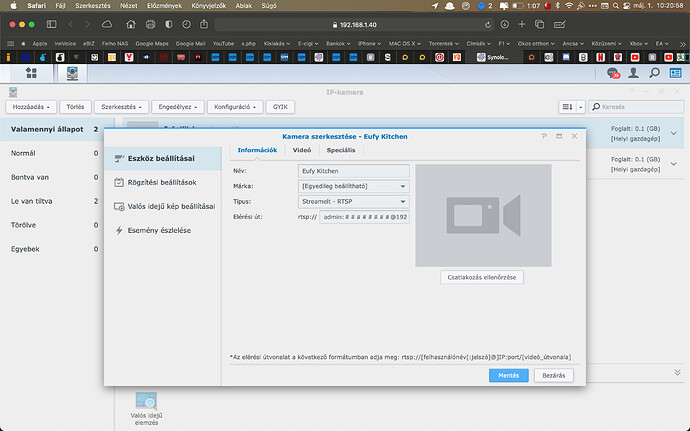The width and height of the screenshot is (690, 431).
Task: Open Rögzítési beállítások recording settings
Action: (x=162, y=182)
